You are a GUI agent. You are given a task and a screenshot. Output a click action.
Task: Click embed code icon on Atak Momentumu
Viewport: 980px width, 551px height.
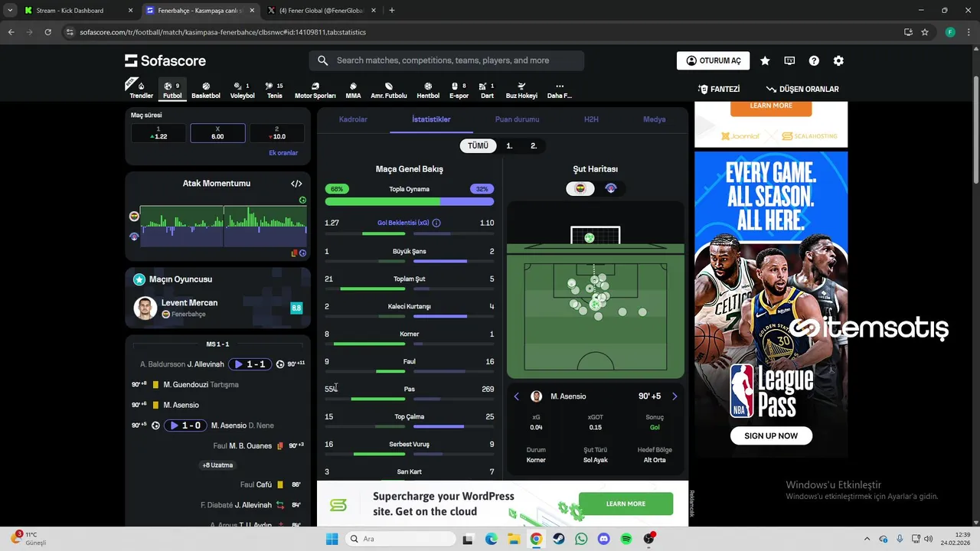coord(296,184)
